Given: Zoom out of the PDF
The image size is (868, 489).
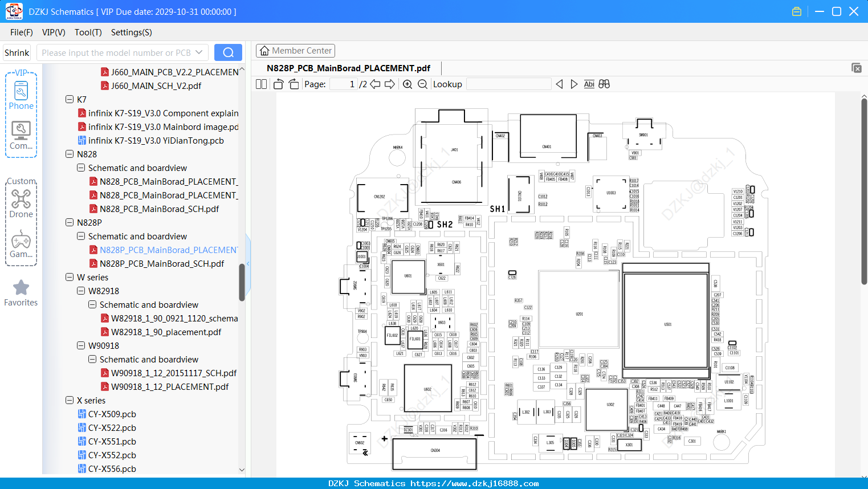Looking at the screenshot, I should pos(422,84).
